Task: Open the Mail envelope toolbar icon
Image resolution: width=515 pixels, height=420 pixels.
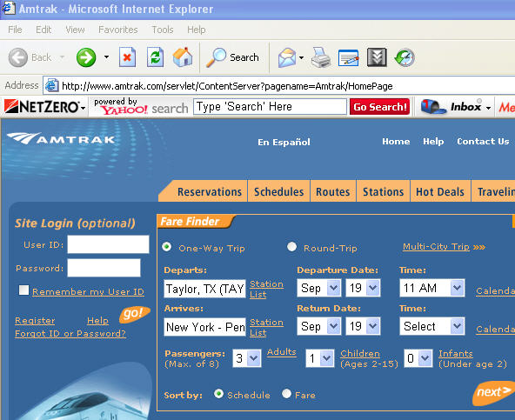Action: click(x=287, y=57)
